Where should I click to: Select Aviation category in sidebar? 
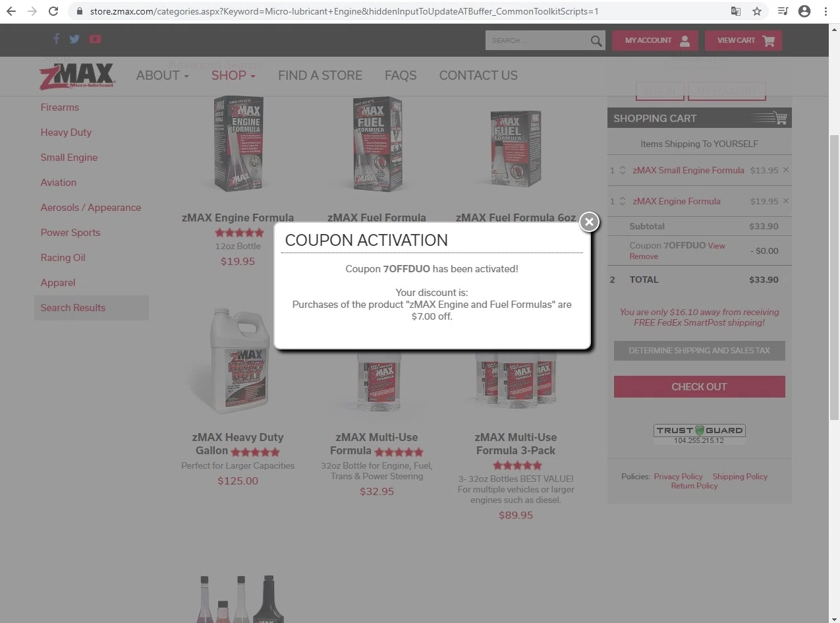pos(58,183)
